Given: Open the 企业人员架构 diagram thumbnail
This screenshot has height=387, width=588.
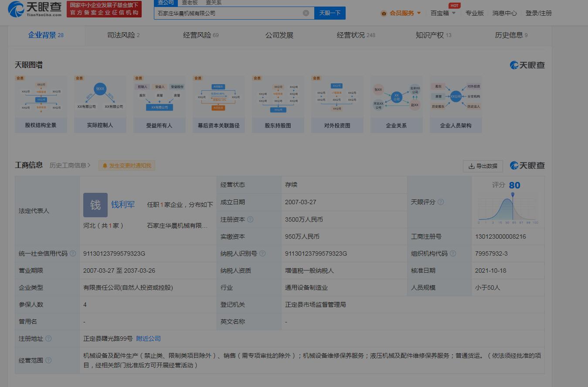Looking at the screenshot, I should click(455, 104).
